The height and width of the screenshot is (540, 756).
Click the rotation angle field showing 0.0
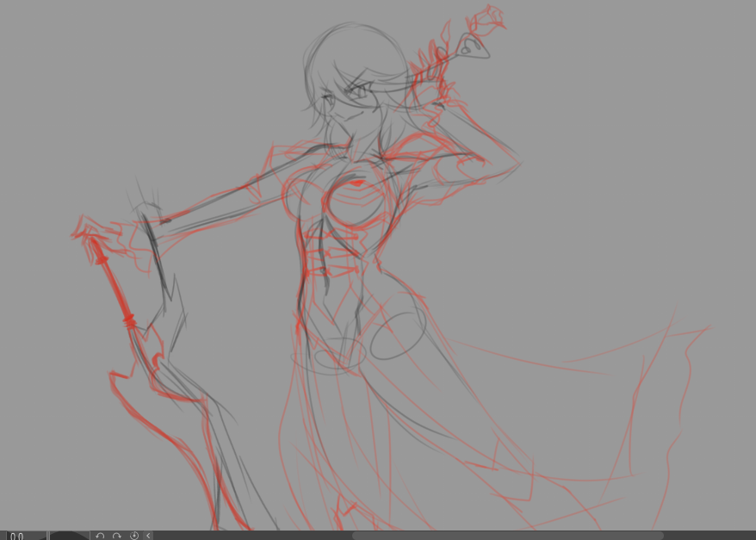pos(17,535)
